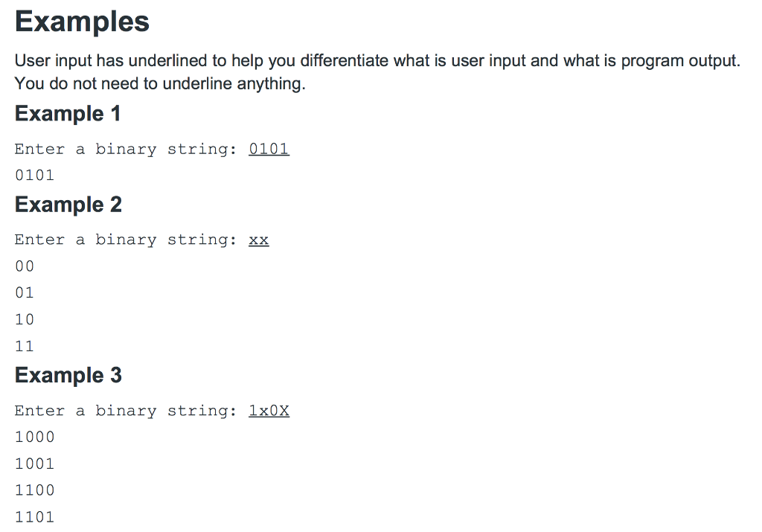Click the output line 10
The height and width of the screenshot is (532, 762).
[x=25, y=320]
